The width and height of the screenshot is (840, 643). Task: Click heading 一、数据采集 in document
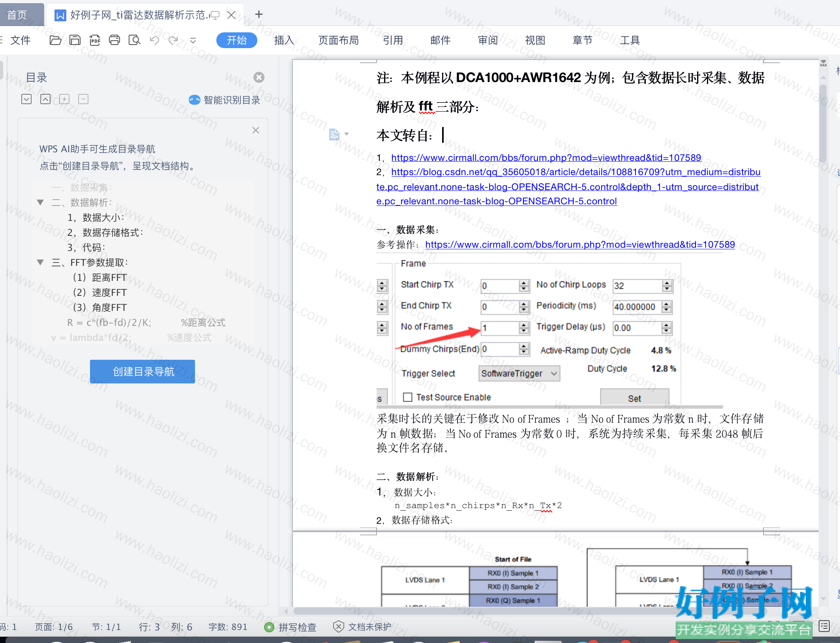click(x=408, y=230)
